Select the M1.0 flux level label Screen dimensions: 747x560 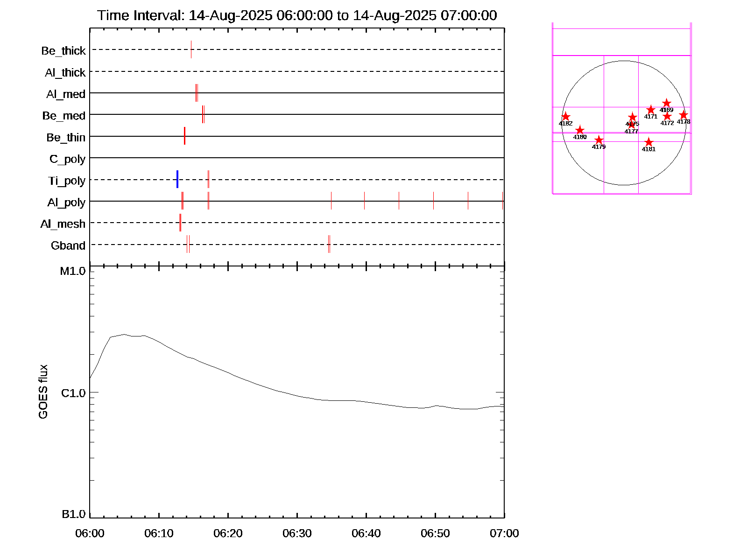tap(73, 271)
